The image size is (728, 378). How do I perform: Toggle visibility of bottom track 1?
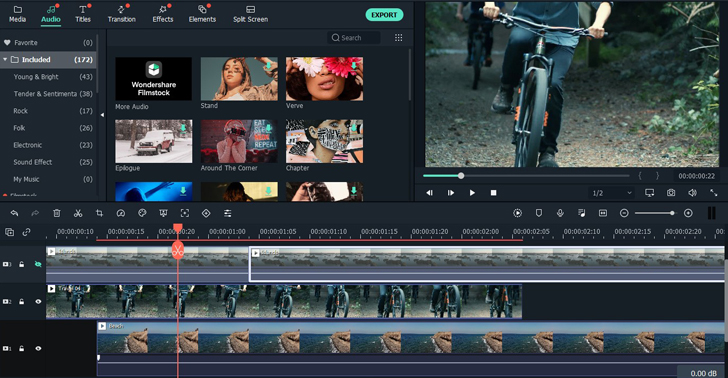click(38, 348)
